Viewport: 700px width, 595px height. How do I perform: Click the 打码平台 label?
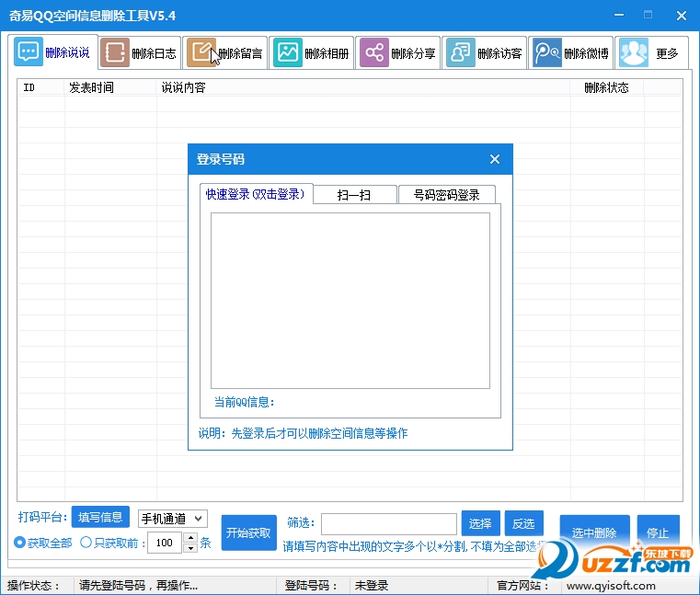43,517
